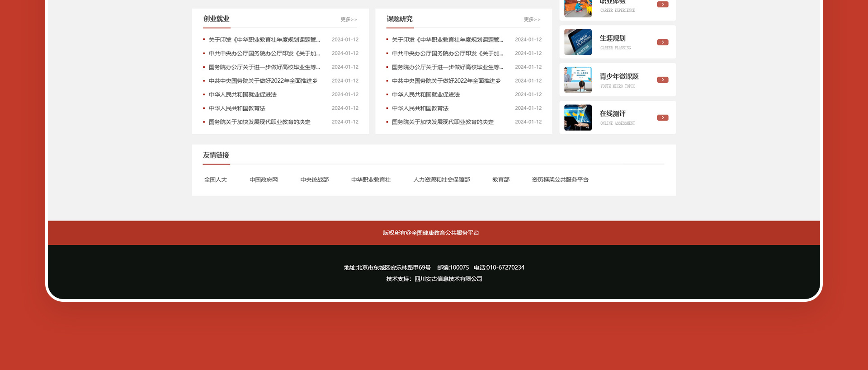The height and width of the screenshot is (370, 868).
Task: Open the 生涯规划 thumbnail image
Action: 578,42
